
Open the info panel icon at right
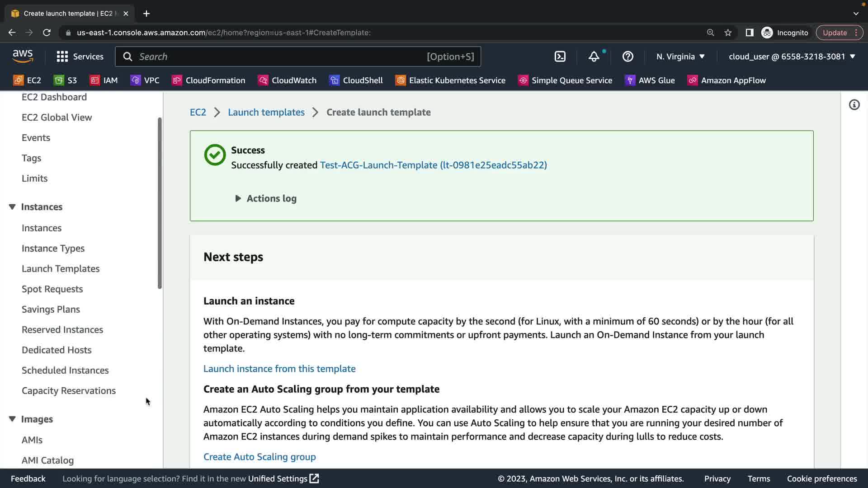[854, 105]
